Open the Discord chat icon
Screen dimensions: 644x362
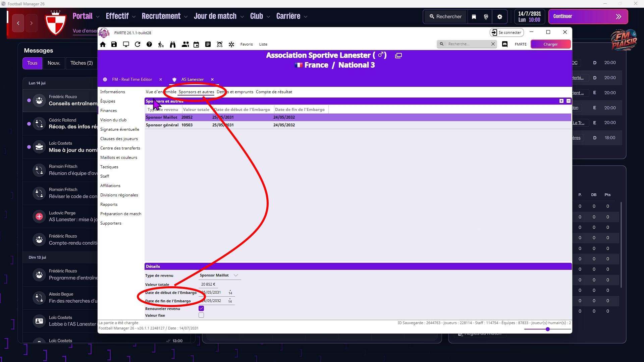tap(505, 44)
